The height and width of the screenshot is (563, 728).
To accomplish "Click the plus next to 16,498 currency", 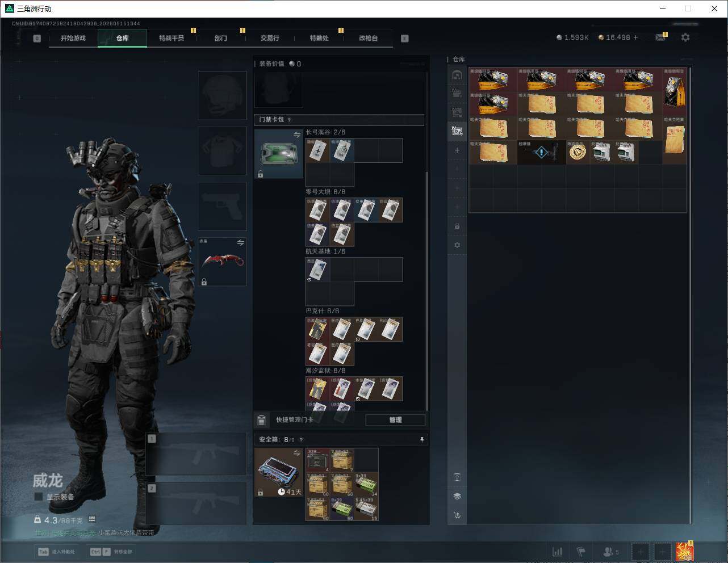I will coord(635,37).
